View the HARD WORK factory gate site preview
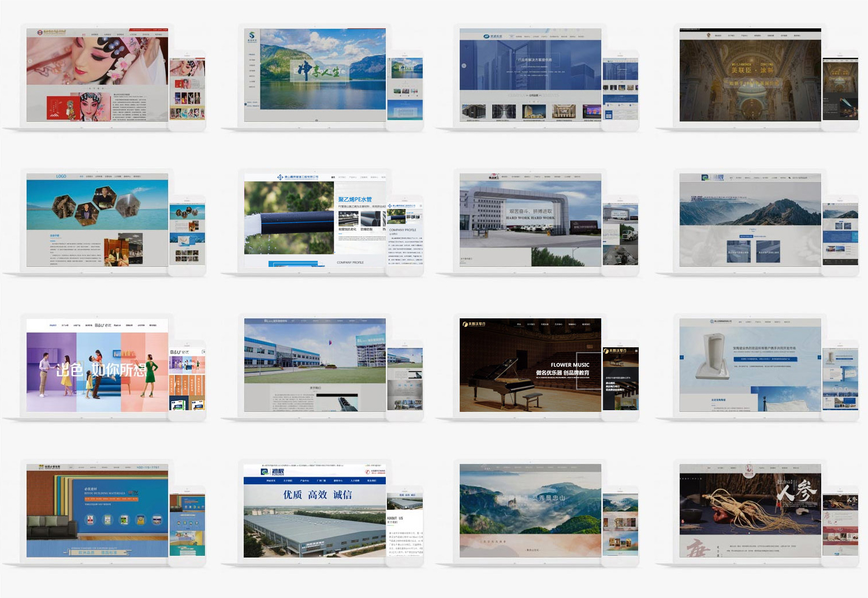The image size is (868, 598). tap(530, 220)
